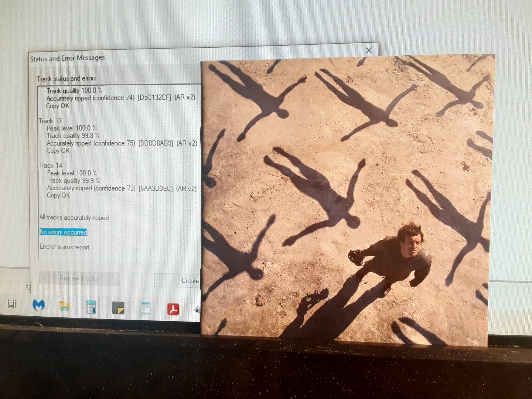Select Track 14's "Track quality 99.9 %" line
The height and width of the screenshot is (399, 532).
(x=73, y=180)
